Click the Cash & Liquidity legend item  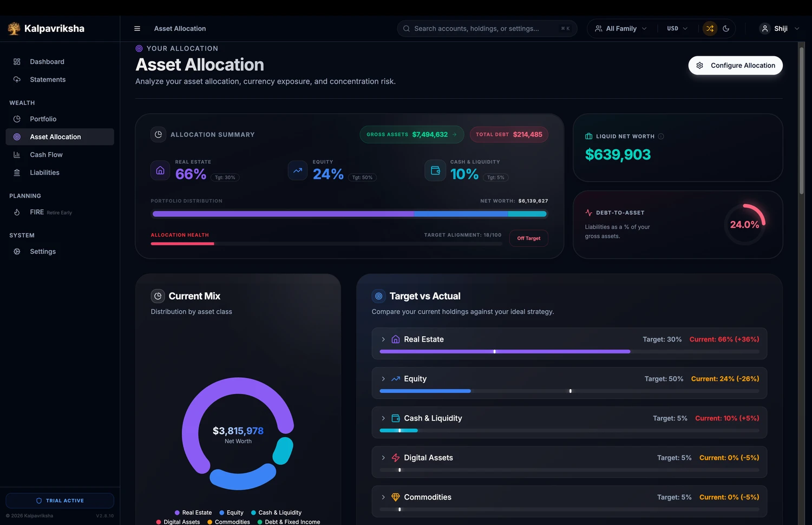(x=276, y=513)
